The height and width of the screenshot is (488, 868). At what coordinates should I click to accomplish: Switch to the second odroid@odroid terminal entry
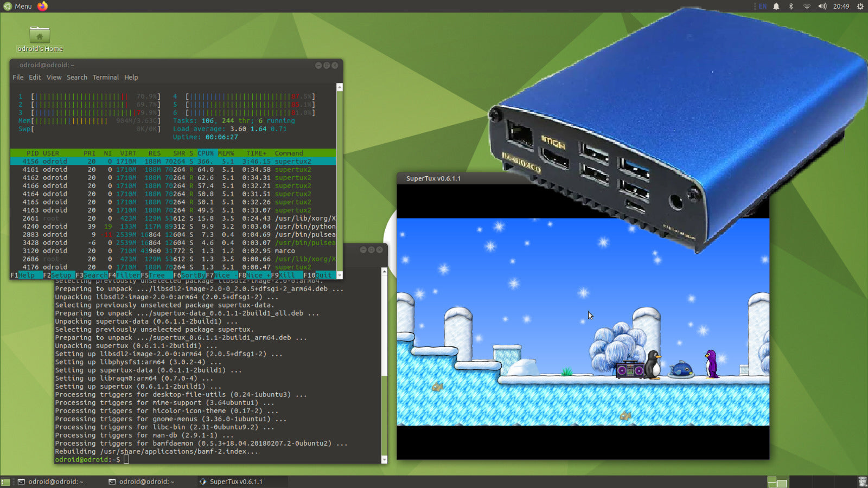pos(145,481)
